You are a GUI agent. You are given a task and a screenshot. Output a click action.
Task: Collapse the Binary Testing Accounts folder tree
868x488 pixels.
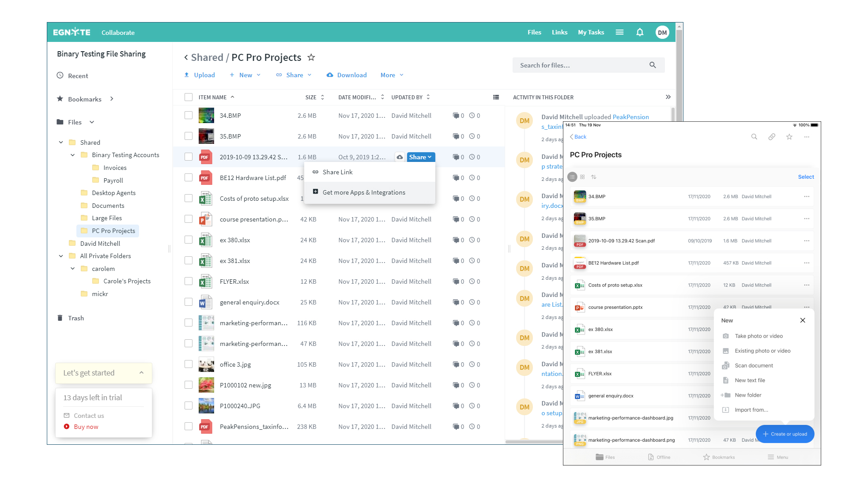pos(73,155)
